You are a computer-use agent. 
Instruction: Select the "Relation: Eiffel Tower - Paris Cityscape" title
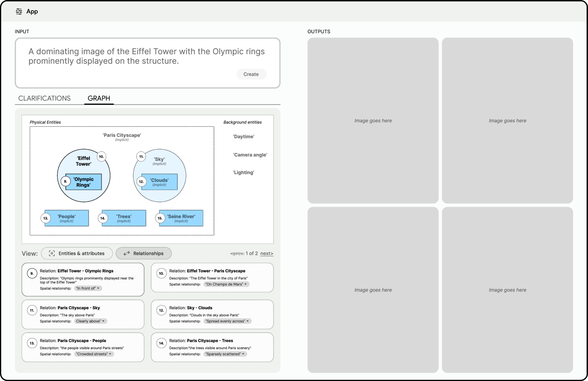[207, 271]
